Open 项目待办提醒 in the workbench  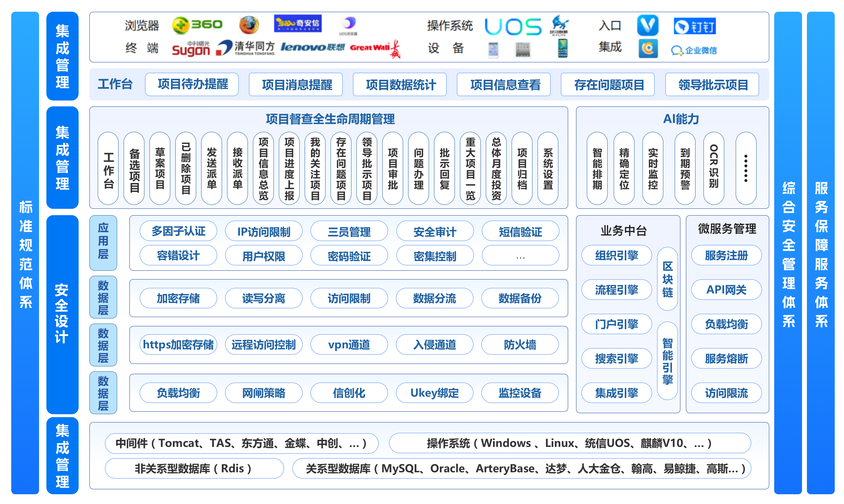(x=192, y=84)
